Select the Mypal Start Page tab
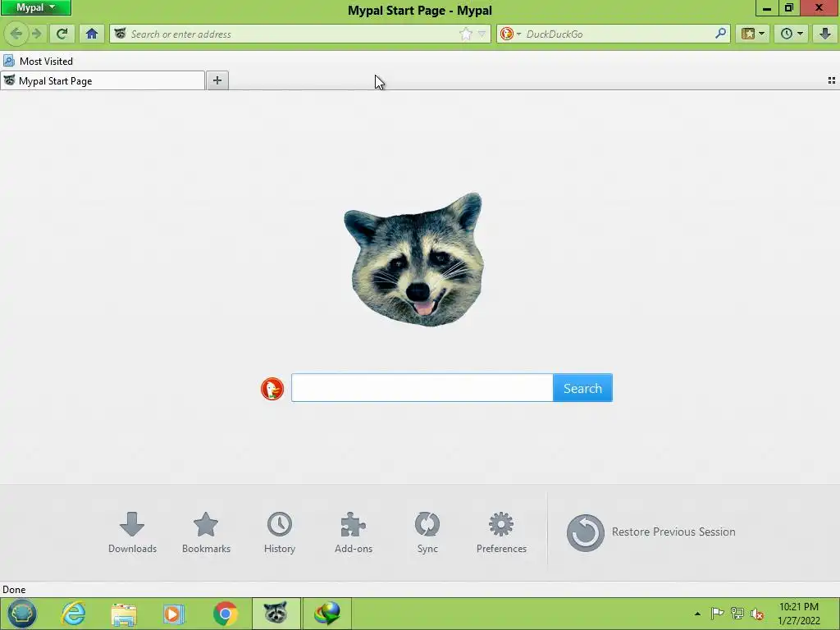 (103, 81)
